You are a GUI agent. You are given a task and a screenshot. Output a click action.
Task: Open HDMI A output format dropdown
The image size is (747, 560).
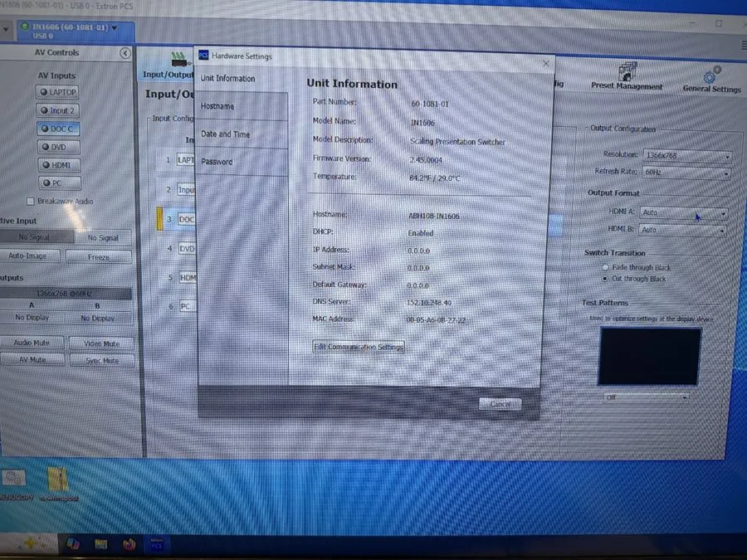pyautogui.click(x=683, y=213)
